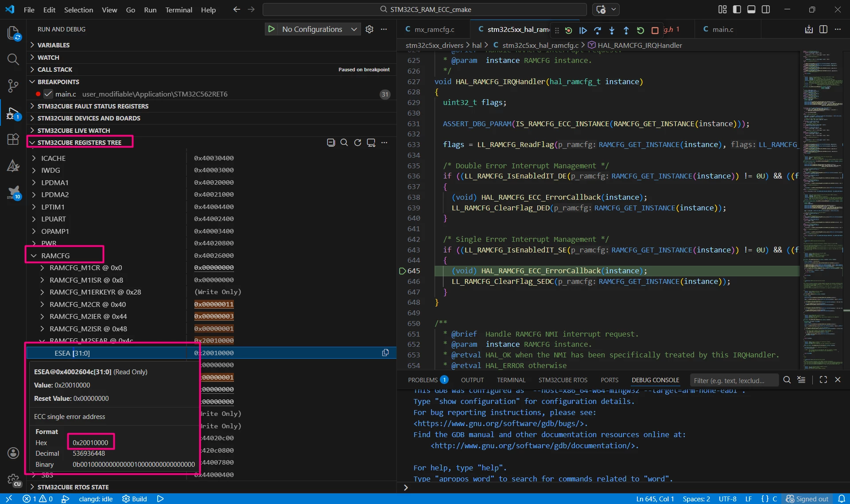This screenshot has height=504, width=850.
Task: Step out using the debug toolbar
Action: pyautogui.click(x=626, y=30)
